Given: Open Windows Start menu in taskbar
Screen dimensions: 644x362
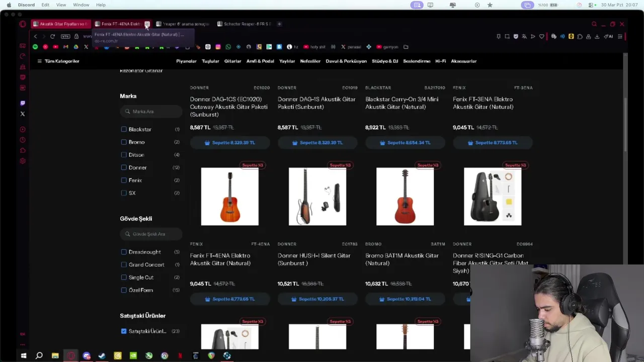Looking at the screenshot, I should pos(23,356).
